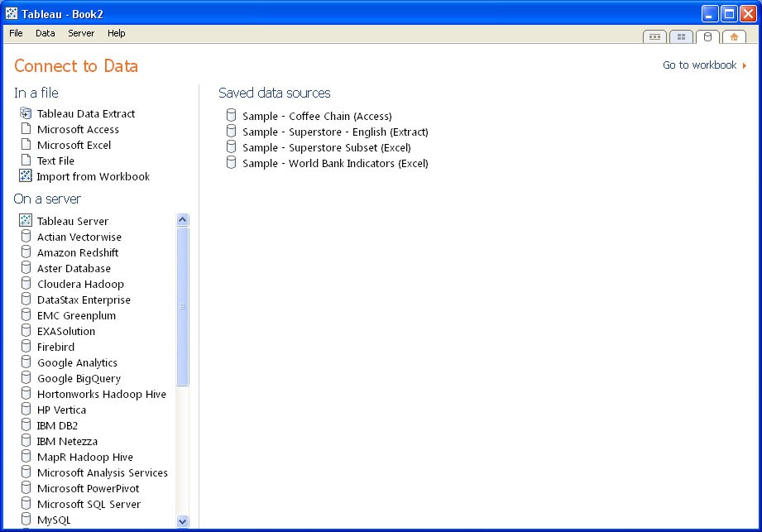Connect to Tableau Data Extract

click(86, 113)
